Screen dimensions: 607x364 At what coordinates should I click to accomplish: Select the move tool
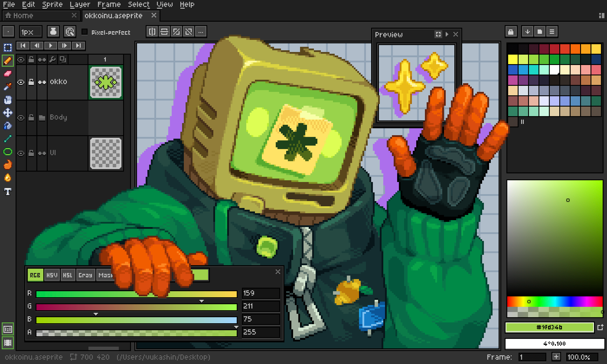pos(8,113)
